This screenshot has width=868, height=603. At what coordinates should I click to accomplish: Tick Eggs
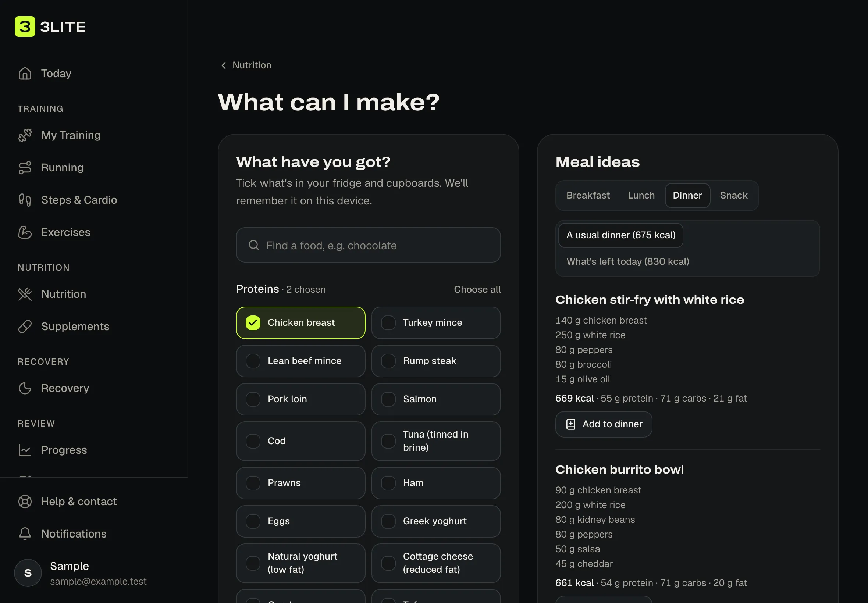[x=301, y=521]
